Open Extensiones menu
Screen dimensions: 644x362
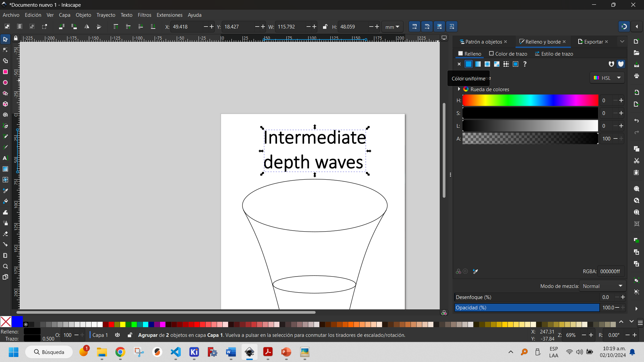(x=169, y=15)
